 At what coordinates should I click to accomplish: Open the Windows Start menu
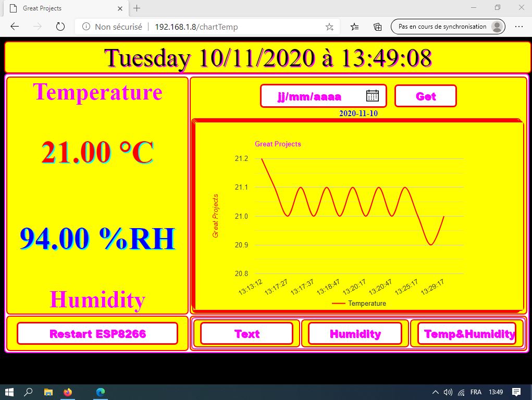[10, 392]
